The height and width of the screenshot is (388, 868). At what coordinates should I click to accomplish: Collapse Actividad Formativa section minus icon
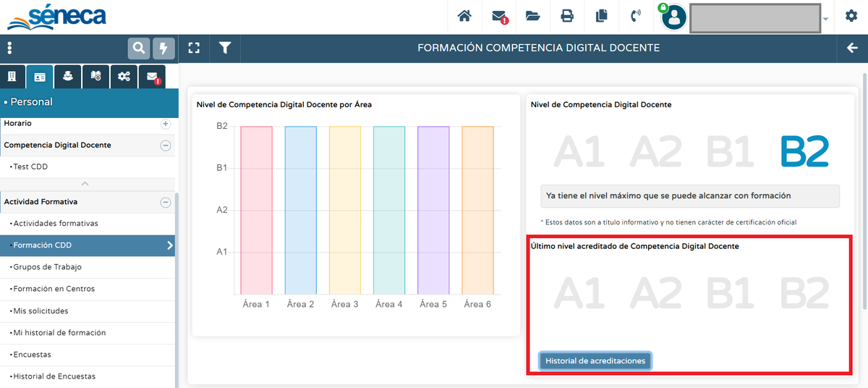[166, 203]
